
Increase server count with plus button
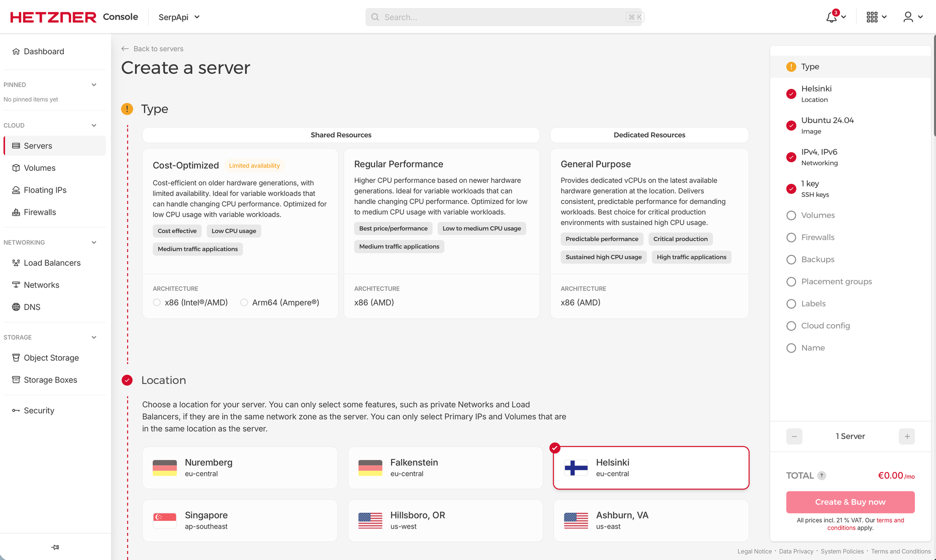(907, 436)
